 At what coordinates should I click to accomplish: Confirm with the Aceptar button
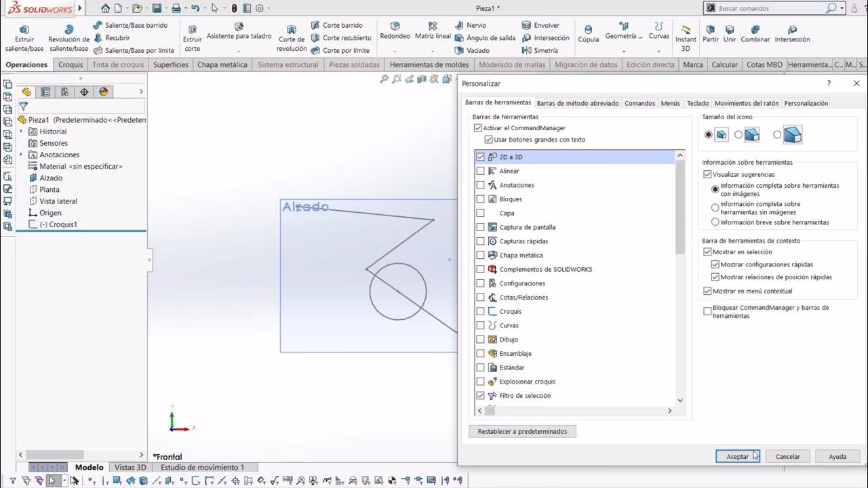[737, 456]
